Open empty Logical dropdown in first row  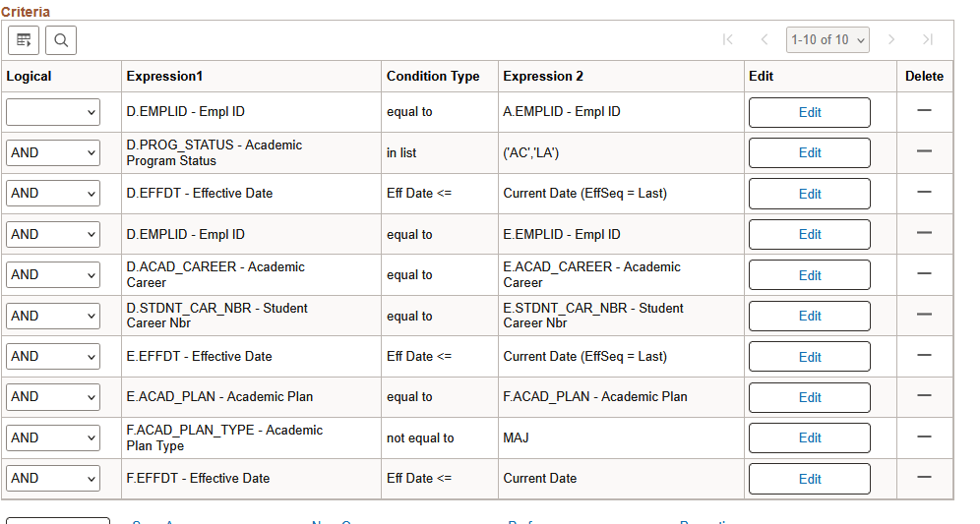pyautogui.click(x=53, y=112)
